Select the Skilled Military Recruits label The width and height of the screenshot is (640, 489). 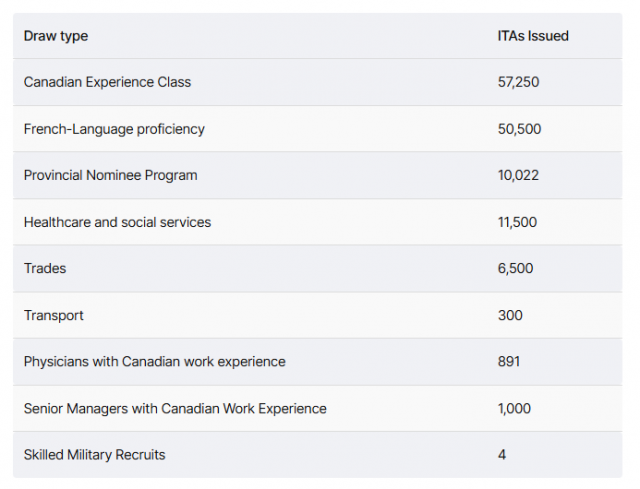pos(95,455)
